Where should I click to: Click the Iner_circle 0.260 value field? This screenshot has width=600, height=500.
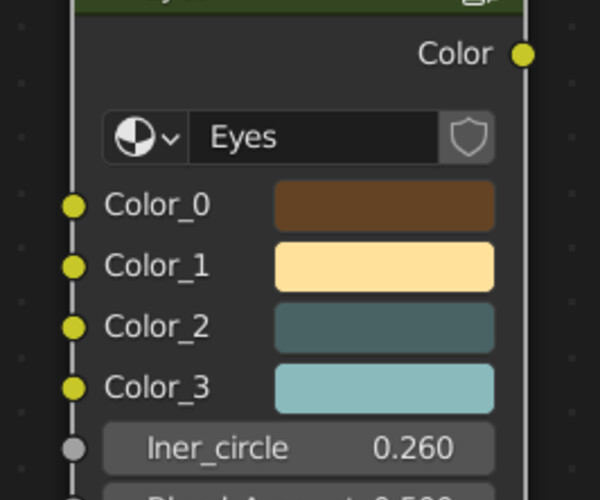(x=299, y=448)
